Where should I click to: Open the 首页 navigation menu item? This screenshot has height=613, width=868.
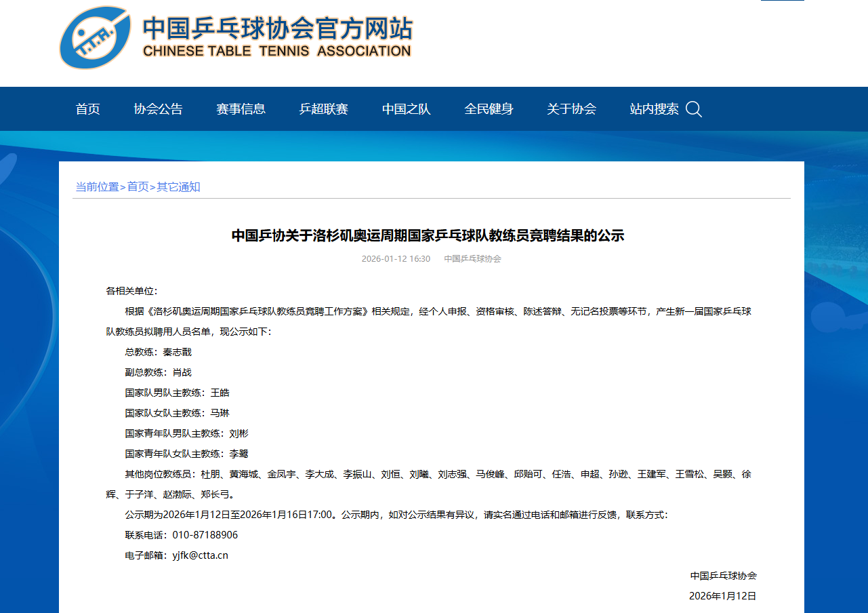[x=88, y=109]
